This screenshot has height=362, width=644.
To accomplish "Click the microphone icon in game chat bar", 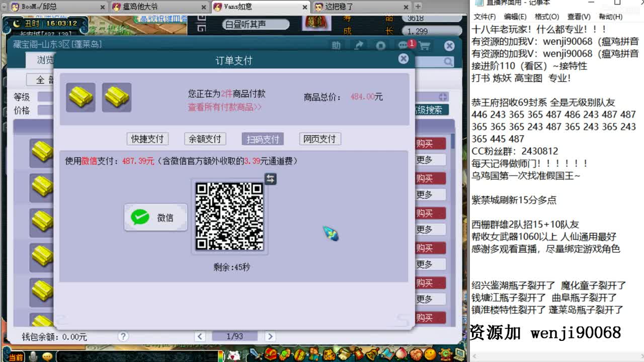I will (x=33, y=356).
